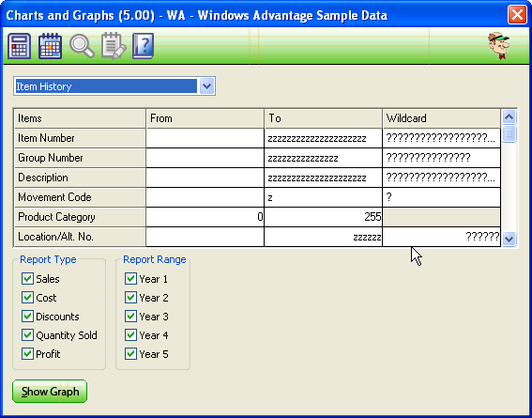
Task: Click the Location/Alt. No. To field
Action: click(324, 237)
